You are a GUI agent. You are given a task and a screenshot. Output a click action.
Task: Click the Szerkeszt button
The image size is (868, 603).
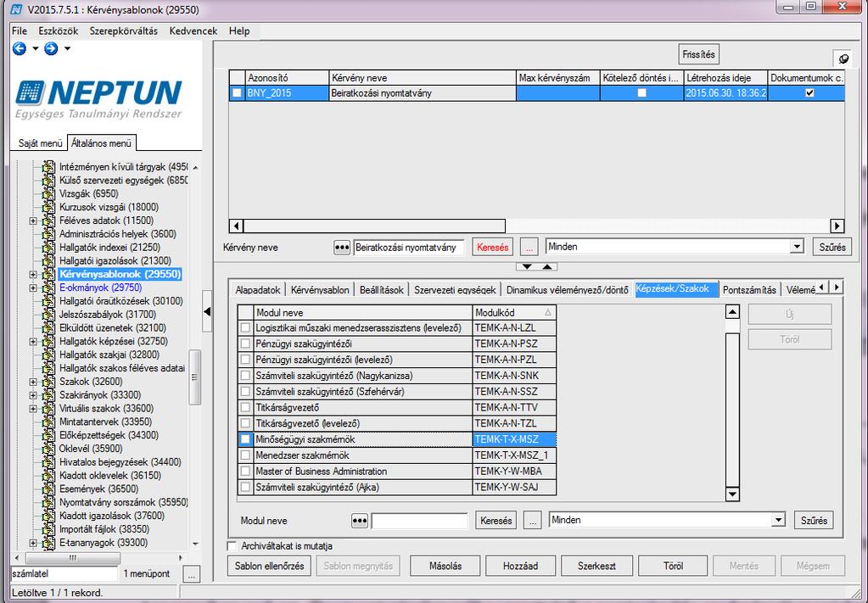596,566
